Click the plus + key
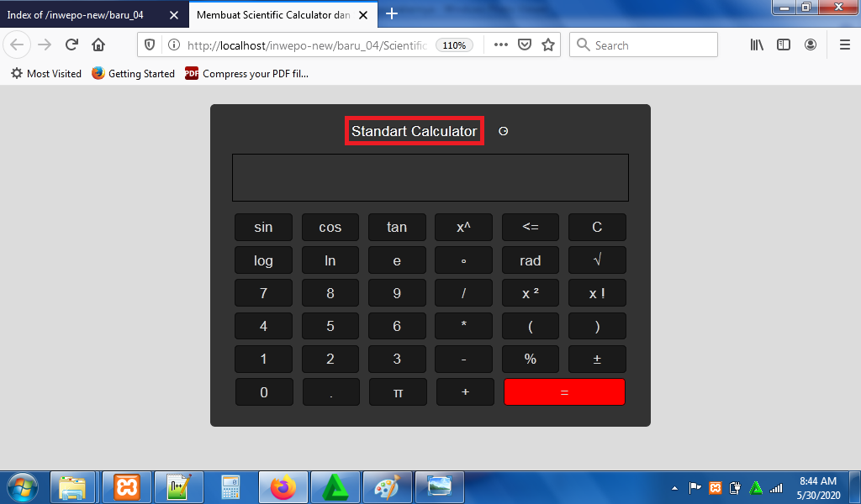Viewport: 861px width, 504px height. tap(465, 392)
